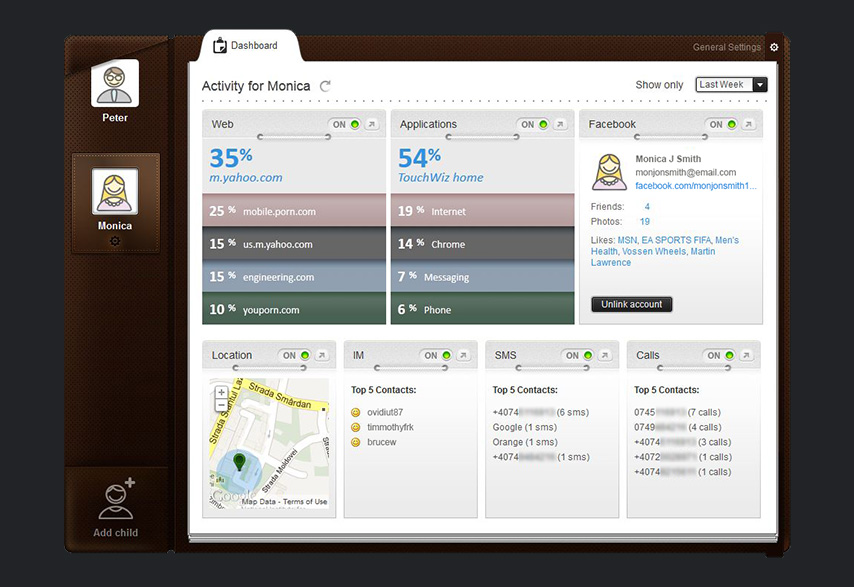The height and width of the screenshot is (587, 854).
Task: Select mobile.porn.com 25% row
Action: tap(294, 210)
